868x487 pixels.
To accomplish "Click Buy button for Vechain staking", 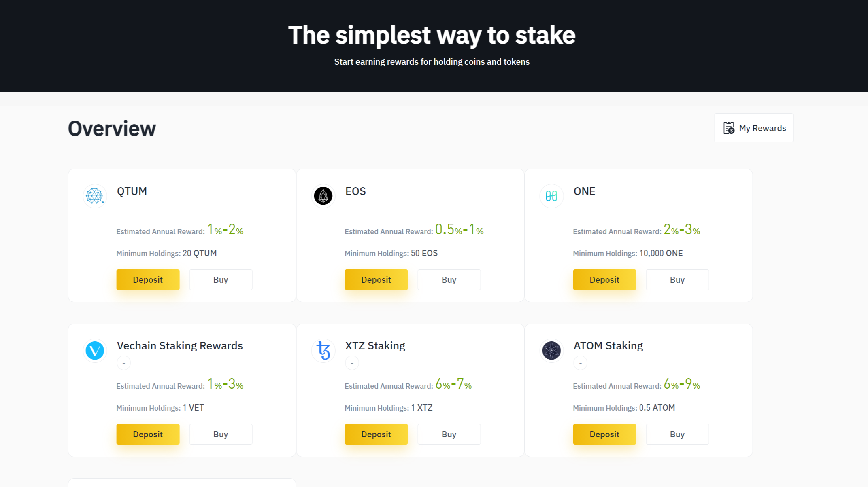I will [221, 434].
